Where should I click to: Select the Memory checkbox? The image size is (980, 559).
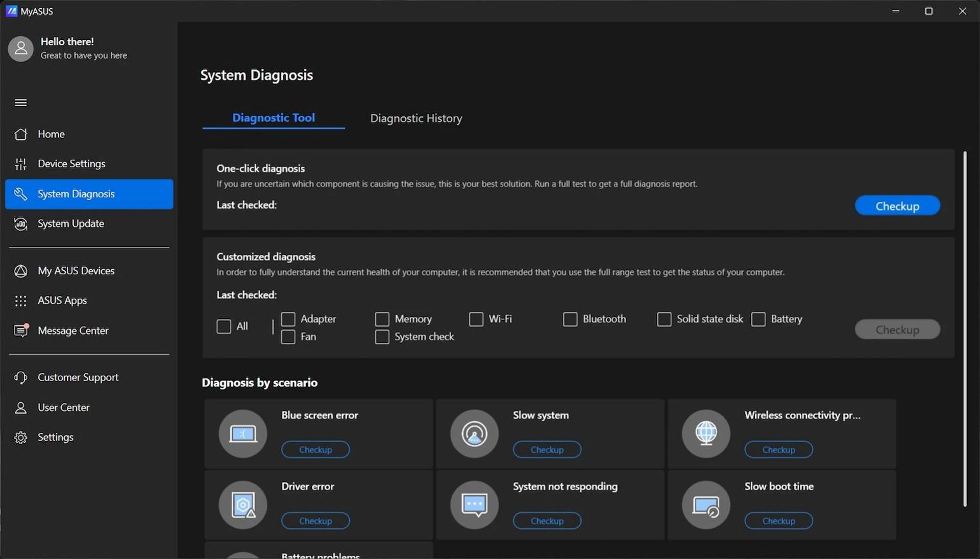coord(382,319)
